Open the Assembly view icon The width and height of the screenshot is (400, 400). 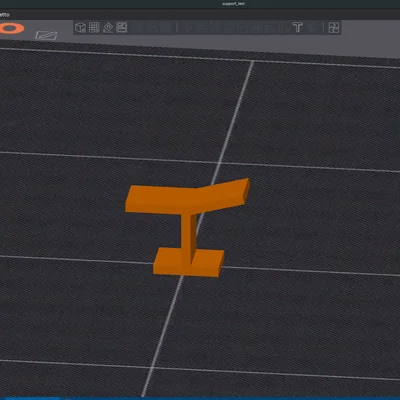334,28
